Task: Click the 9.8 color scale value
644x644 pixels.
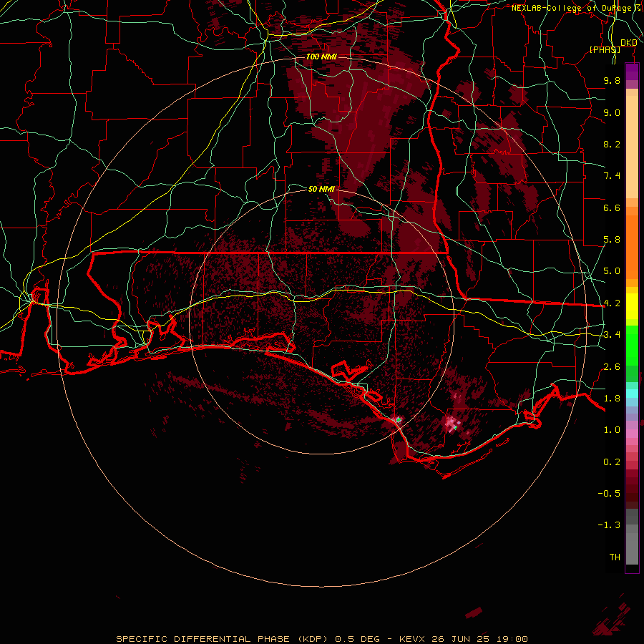Action: (612, 80)
